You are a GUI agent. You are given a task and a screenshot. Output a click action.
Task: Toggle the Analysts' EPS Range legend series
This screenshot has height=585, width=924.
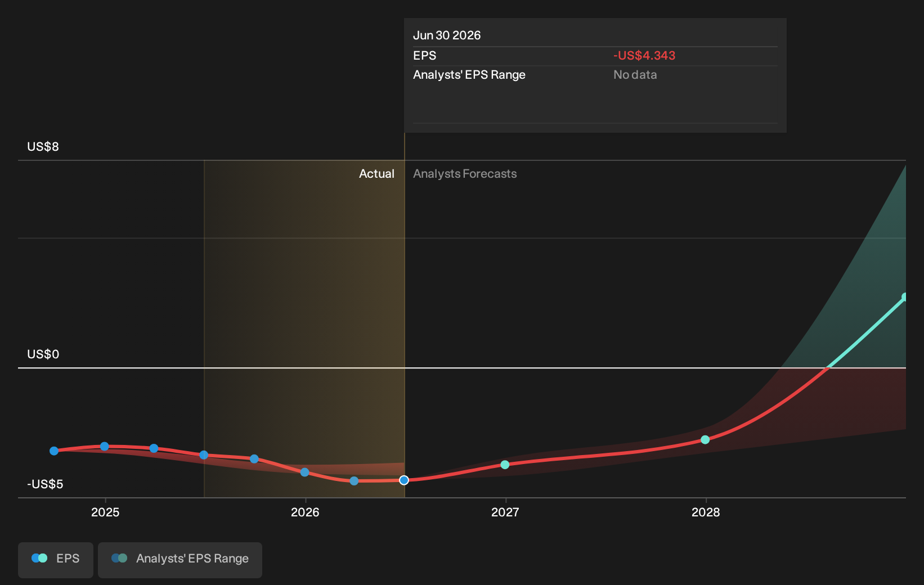180,559
